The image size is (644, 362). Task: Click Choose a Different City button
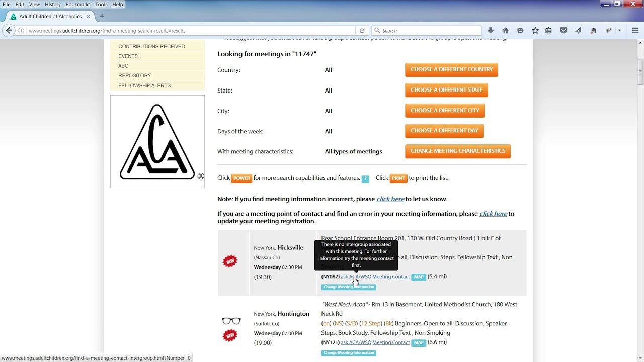445,110
